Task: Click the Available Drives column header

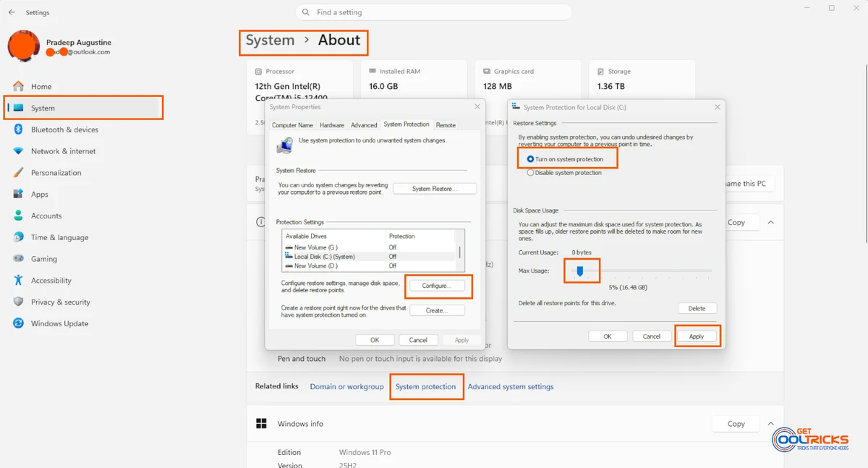Action: click(334, 237)
